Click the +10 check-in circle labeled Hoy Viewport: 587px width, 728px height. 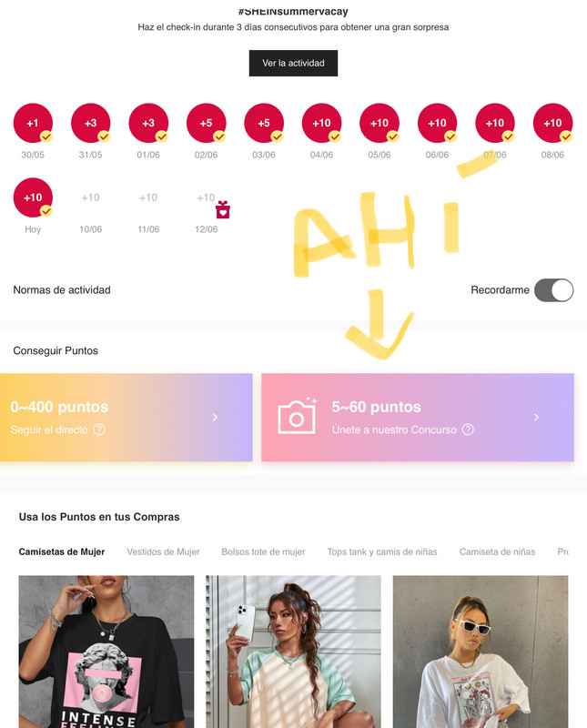point(33,197)
